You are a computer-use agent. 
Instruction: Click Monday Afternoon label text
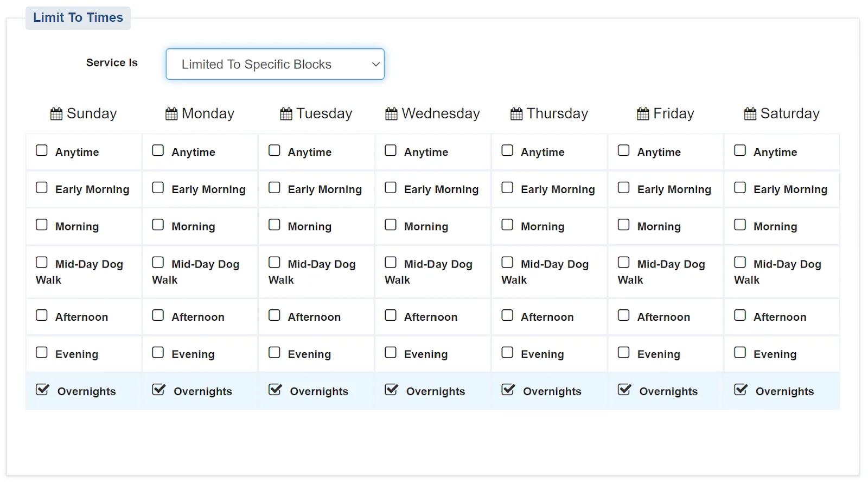198,317
